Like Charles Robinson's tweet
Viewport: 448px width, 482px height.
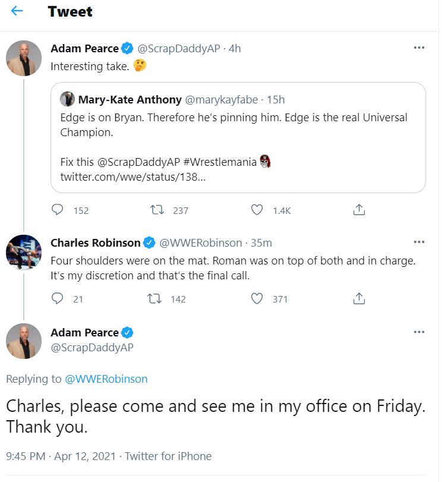257,299
